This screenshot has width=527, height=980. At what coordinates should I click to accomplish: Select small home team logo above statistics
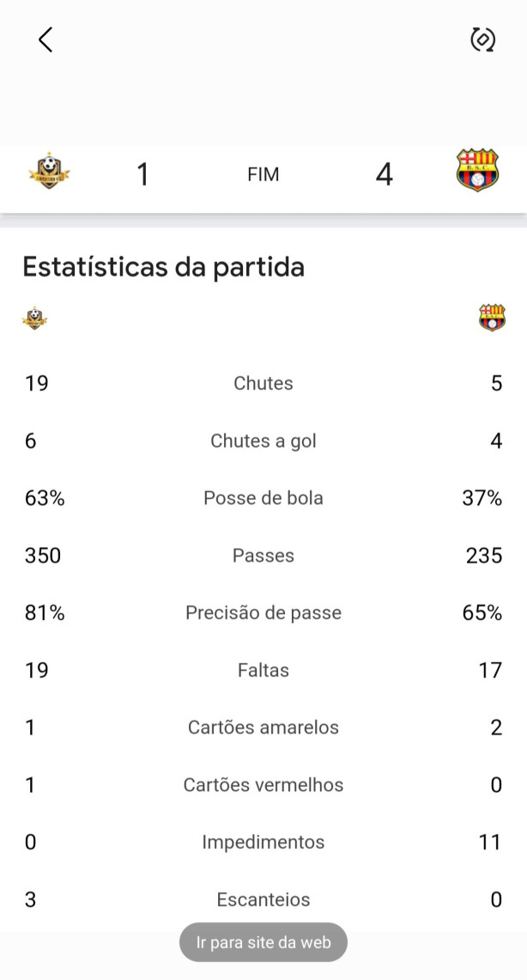35,318
